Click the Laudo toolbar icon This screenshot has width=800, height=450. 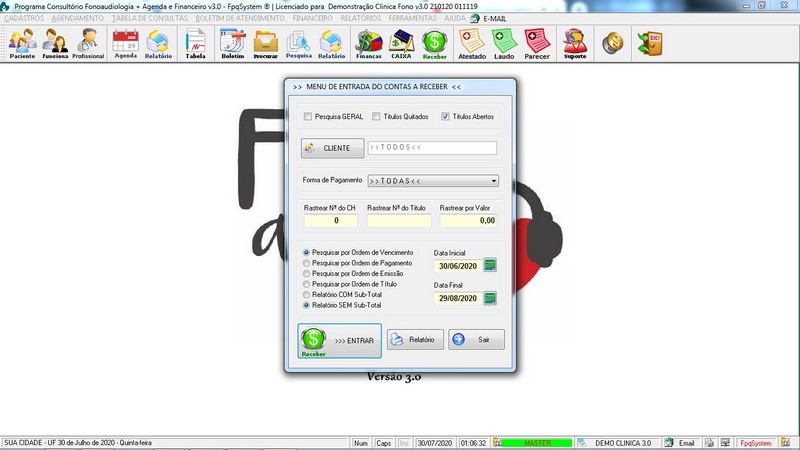[x=504, y=43]
